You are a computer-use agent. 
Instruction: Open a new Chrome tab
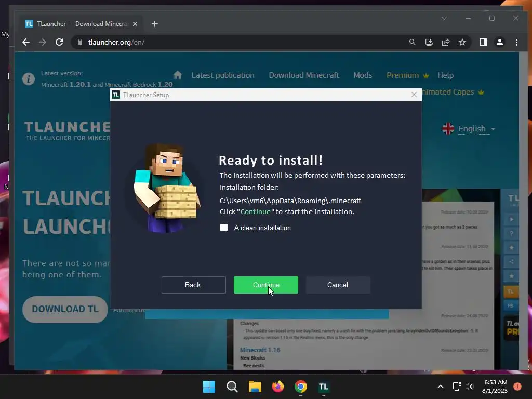155,24
